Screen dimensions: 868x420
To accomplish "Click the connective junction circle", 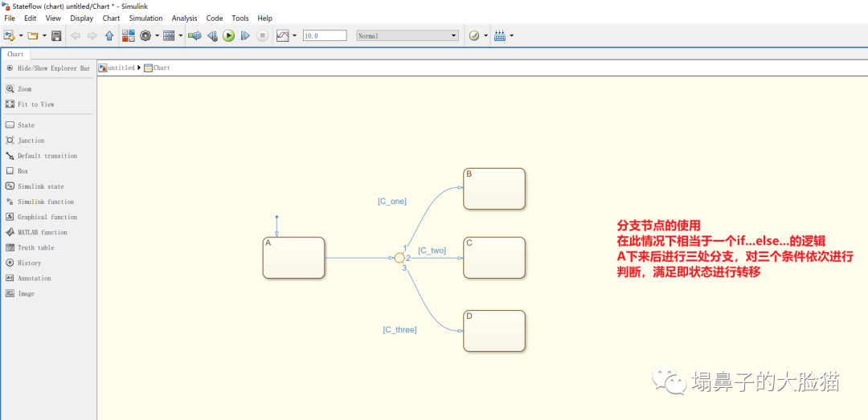I will 399,258.
